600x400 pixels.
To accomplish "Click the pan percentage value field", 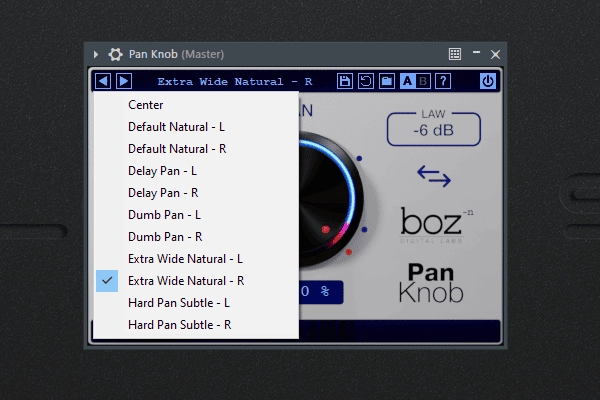I will click(321, 292).
